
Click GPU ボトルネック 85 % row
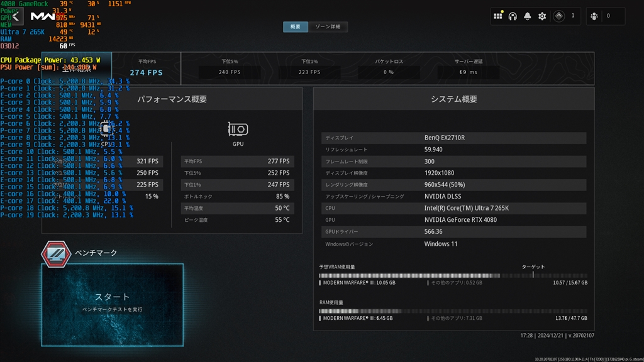[x=237, y=197]
